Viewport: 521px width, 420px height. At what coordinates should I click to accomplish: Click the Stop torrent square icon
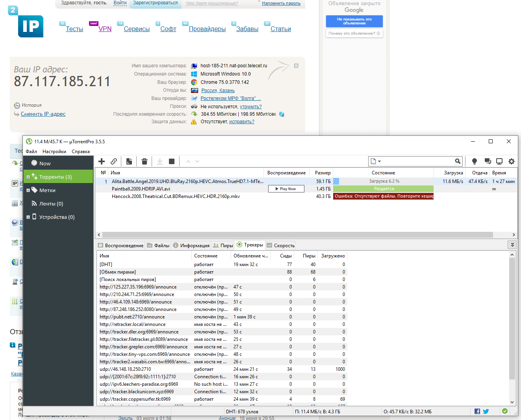[x=172, y=161]
